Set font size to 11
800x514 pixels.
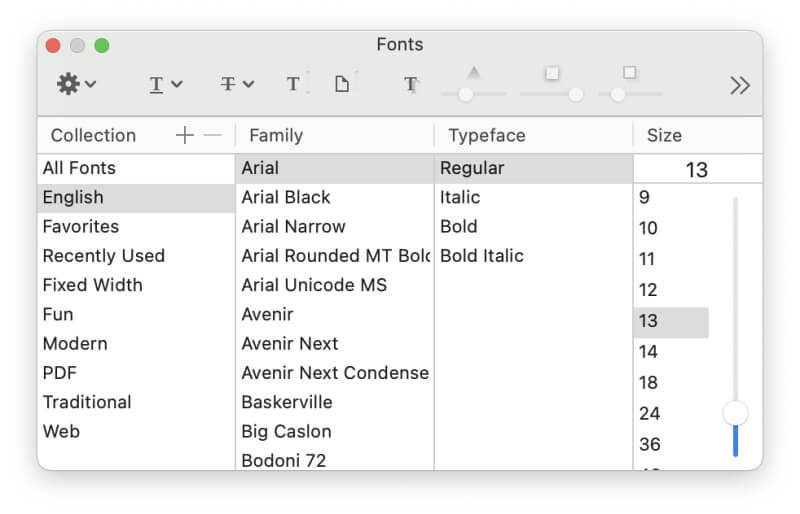point(671,259)
